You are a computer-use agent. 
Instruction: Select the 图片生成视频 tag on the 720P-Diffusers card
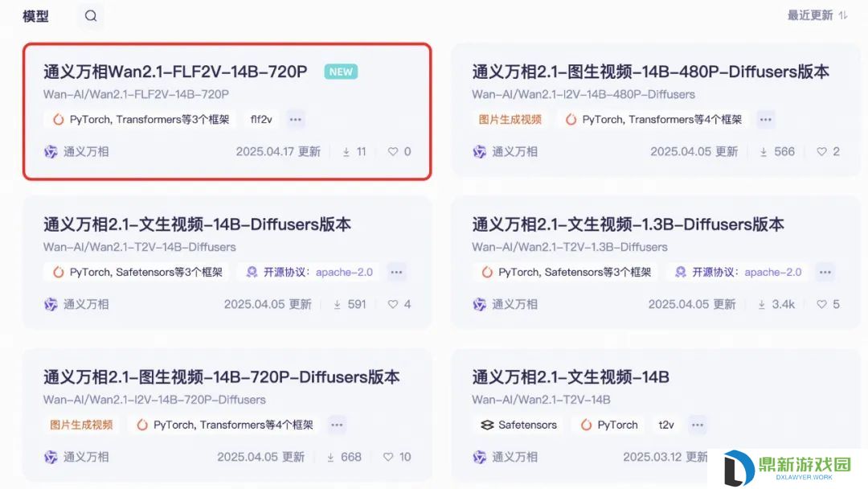(81, 425)
